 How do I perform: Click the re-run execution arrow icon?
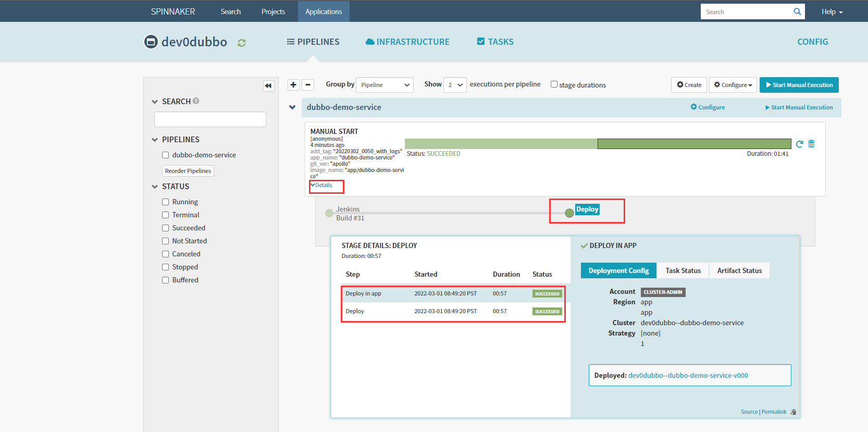[x=800, y=144]
